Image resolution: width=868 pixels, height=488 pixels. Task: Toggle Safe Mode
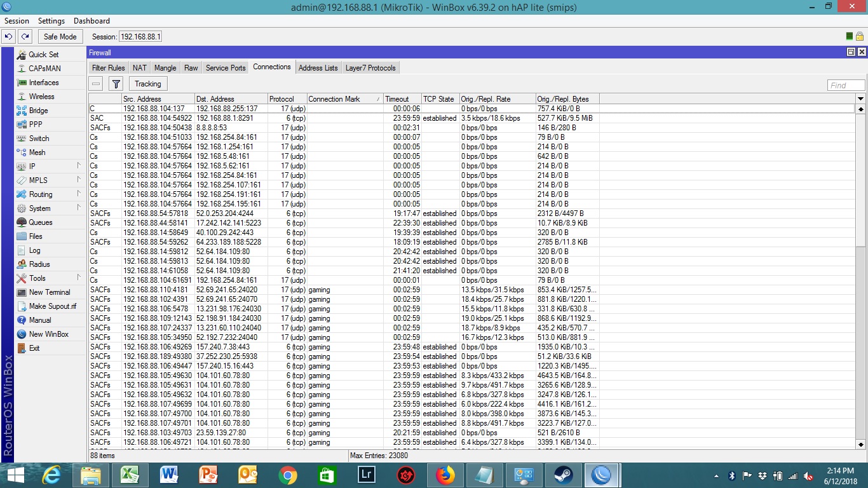click(x=60, y=37)
